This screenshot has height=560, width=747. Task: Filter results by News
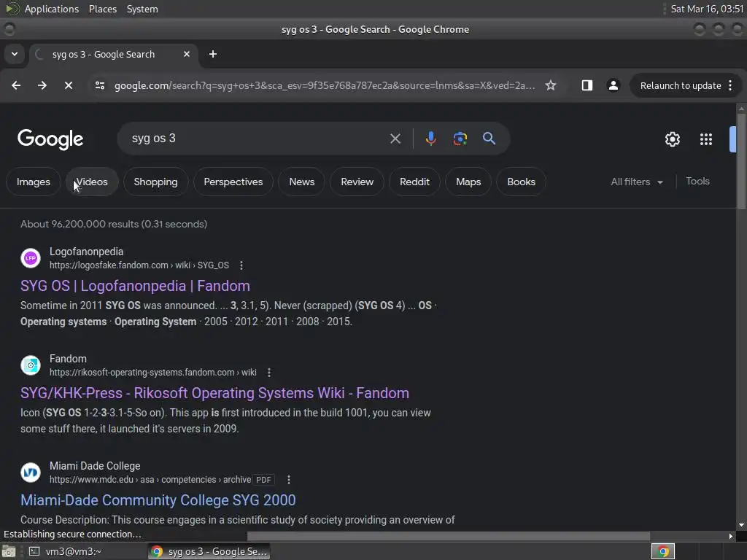tap(302, 182)
